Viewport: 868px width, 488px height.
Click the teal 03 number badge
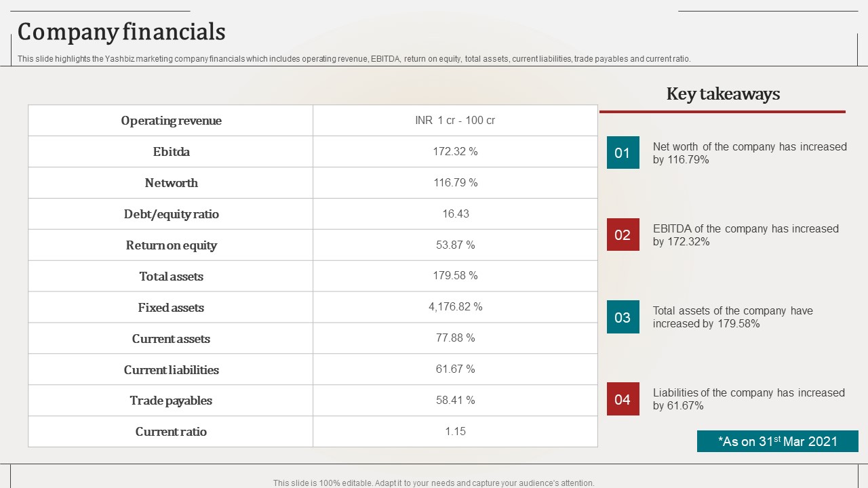click(623, 317)
